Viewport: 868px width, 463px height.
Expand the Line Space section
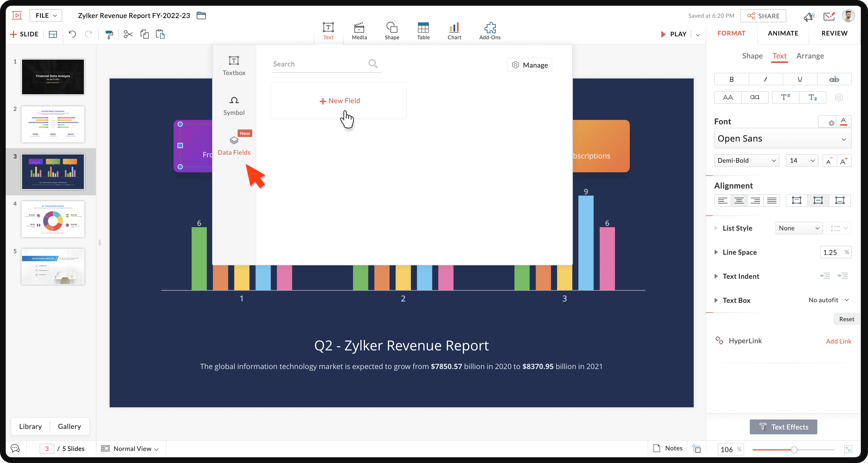pos(716,252)
